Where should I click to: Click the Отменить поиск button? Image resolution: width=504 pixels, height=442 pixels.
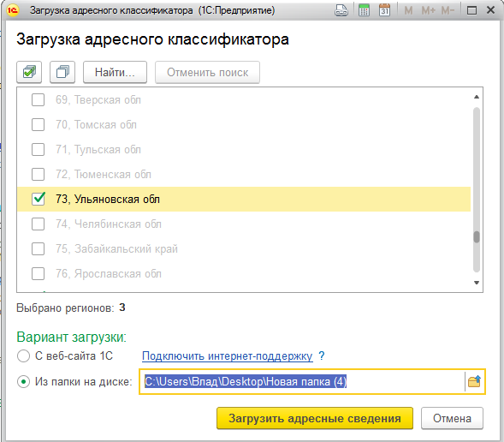[207, 72]
